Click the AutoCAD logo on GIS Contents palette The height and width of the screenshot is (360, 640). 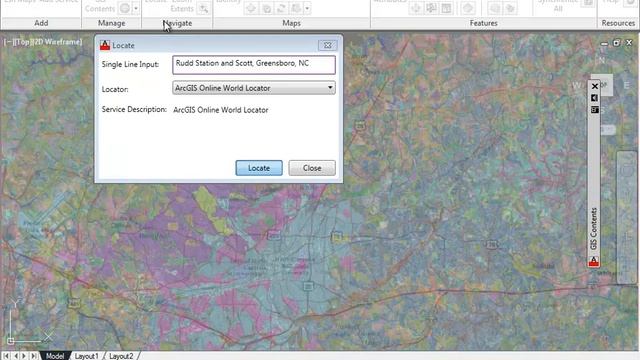coord(594,261)
